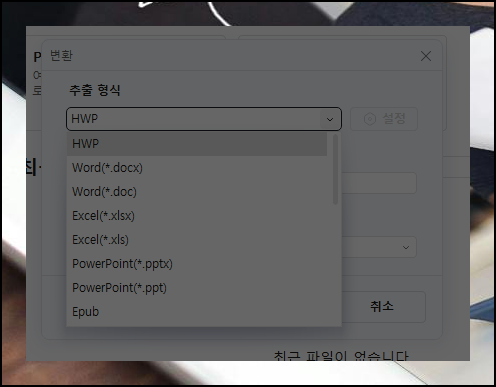Open the 설정 settings button
The image size is (496, 387).
click(384, 119)
